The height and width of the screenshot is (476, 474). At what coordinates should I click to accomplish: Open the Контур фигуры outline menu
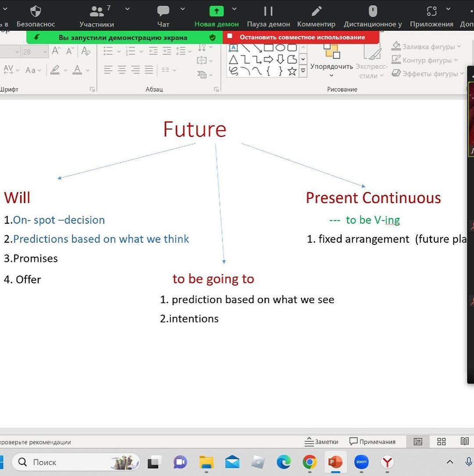tap(424, 60)
